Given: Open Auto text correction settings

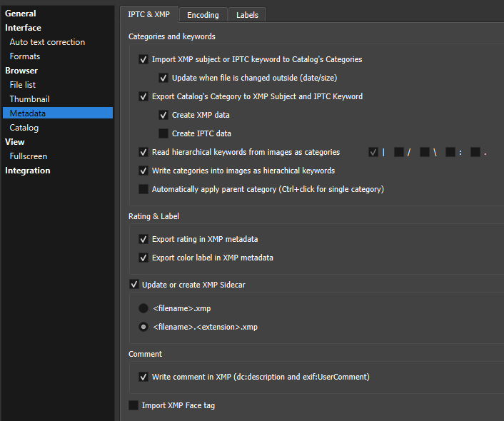Looking at the screenshot, I should (47, 42).
